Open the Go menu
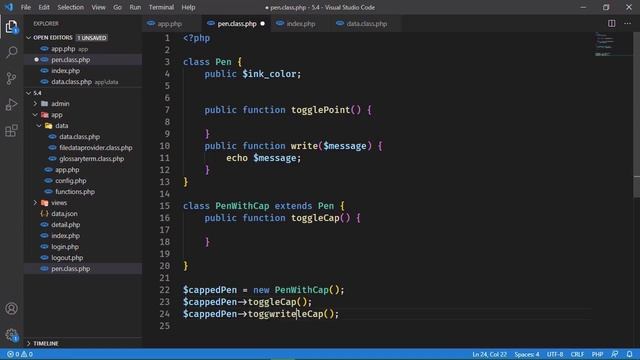 (x=117, y=7)
